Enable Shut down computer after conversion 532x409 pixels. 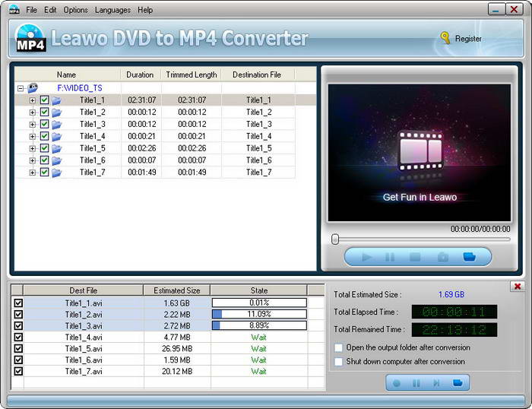(x=338, y=361)
